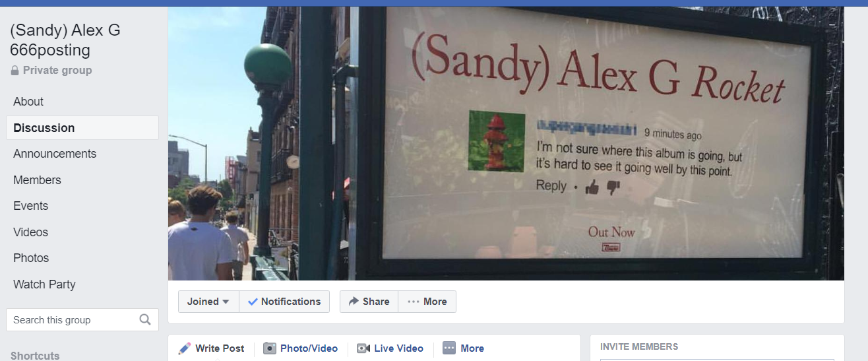The height and width of the screenshot is (361, 868).
Task: Click the Photo/Video camera icon
Action: point(270,348)
